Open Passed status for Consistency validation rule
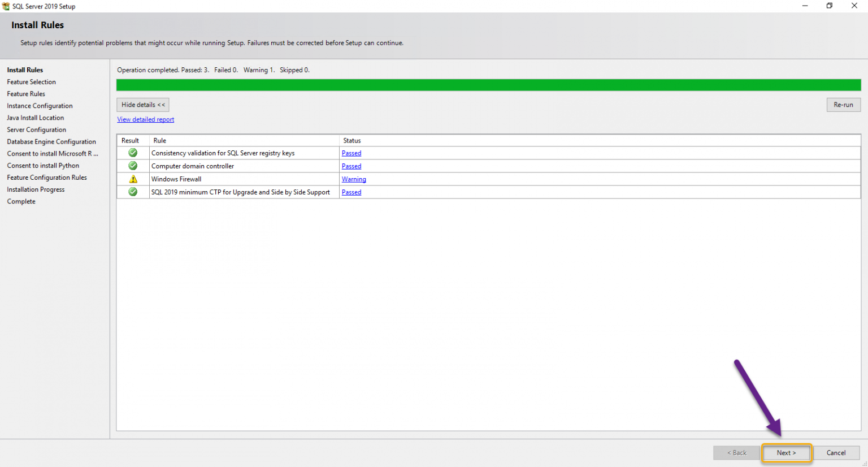The width and height of the screenshot is (868, 467). [x=351, y=153]
